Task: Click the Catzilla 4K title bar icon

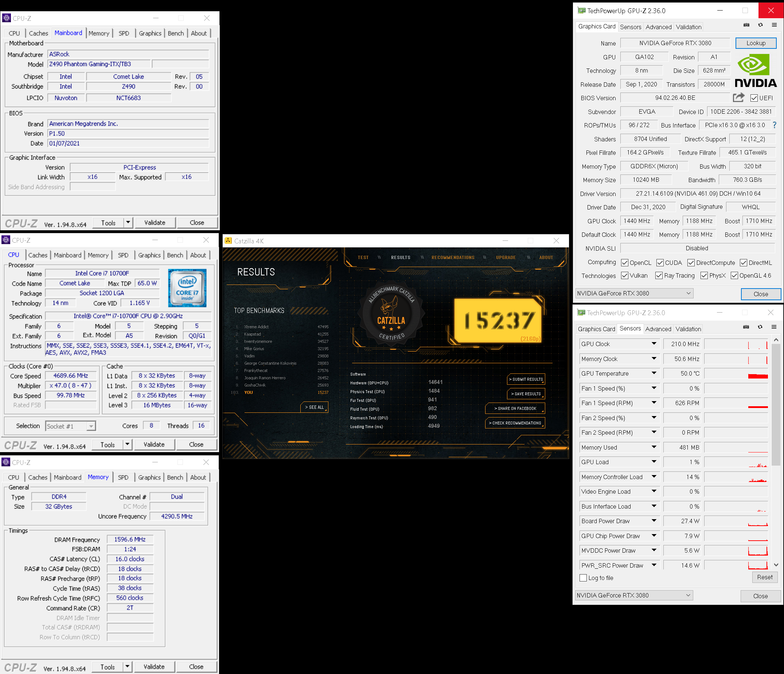Action: tap(228, 240)
